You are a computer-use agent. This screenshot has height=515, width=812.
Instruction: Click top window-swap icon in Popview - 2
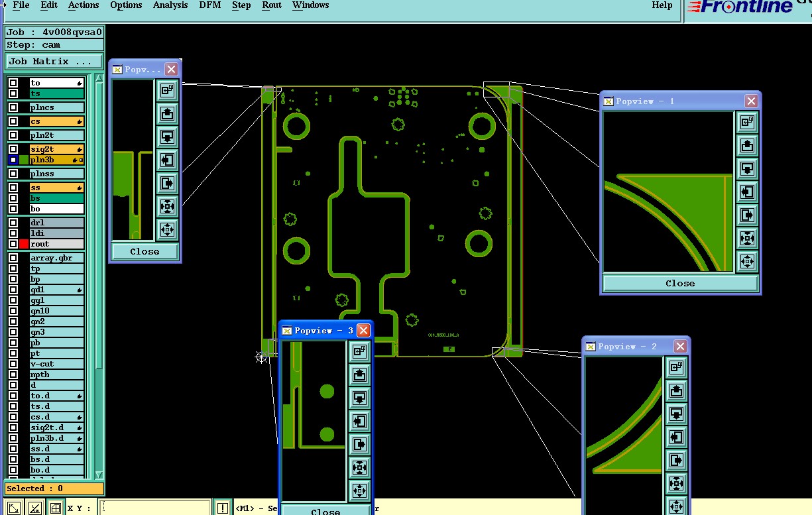pyautogui.click(x=676, y=367)
